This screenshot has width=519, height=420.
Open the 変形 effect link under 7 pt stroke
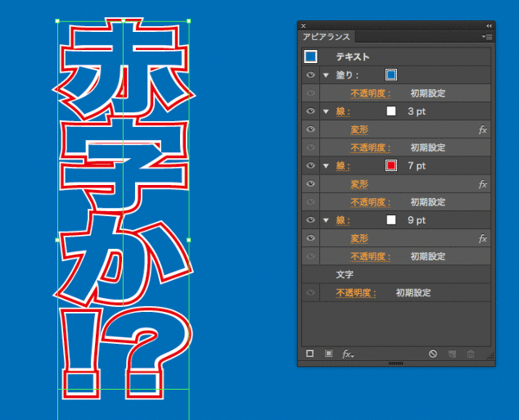click(x=360, y=184)
